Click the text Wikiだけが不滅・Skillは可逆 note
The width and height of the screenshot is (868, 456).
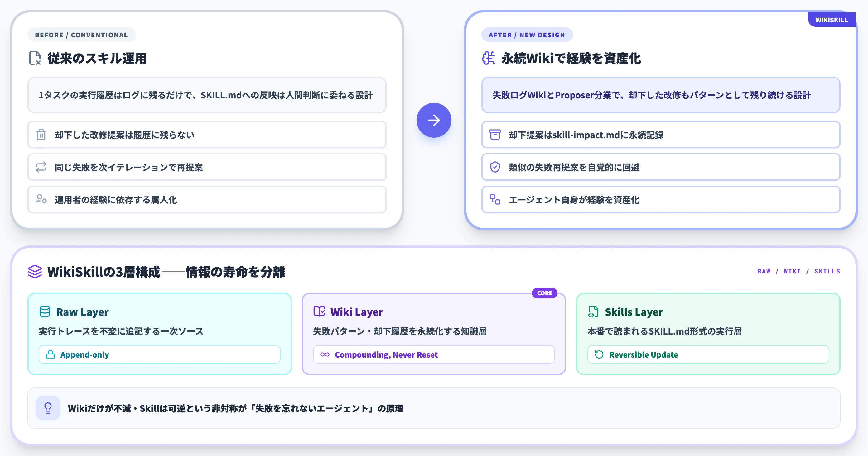[x=235, y=409]
